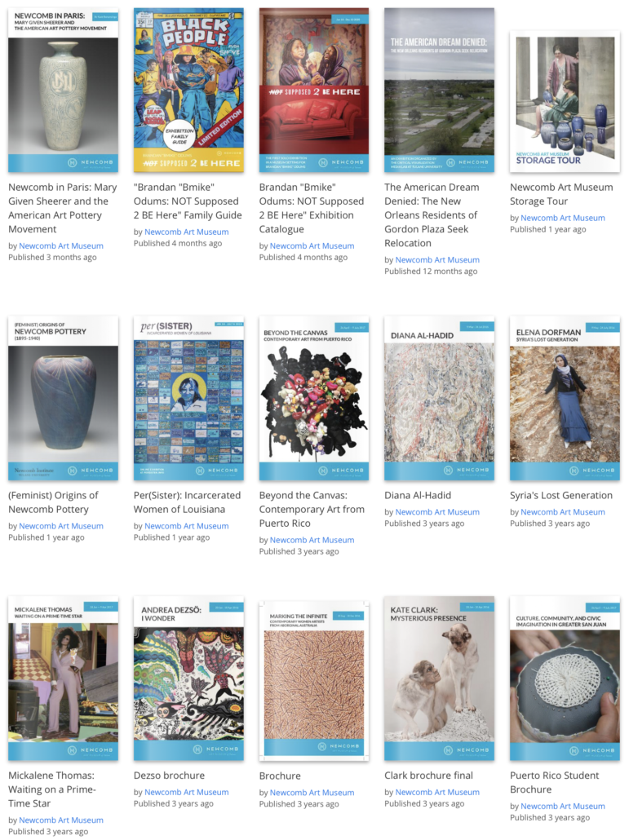Click 'Puerto Rico Student Brochure' title
This screenshot has width=629, height=840.
click(x=555, y=783)
